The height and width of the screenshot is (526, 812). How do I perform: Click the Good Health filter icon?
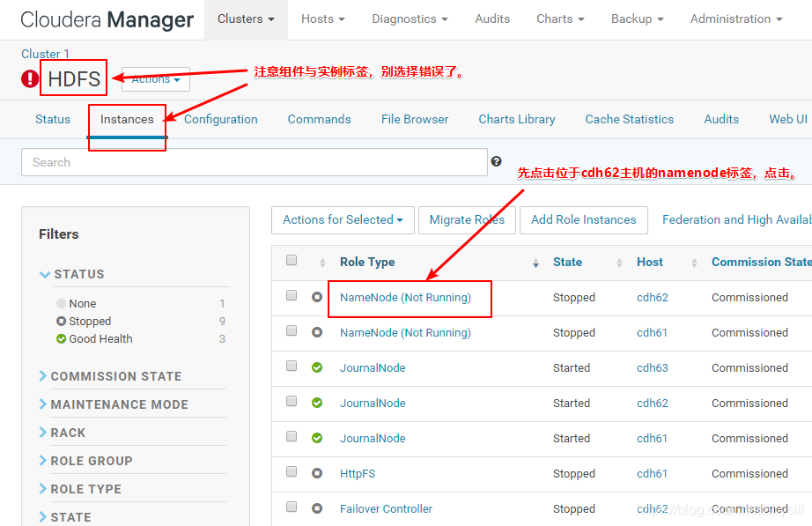(61, 339)
